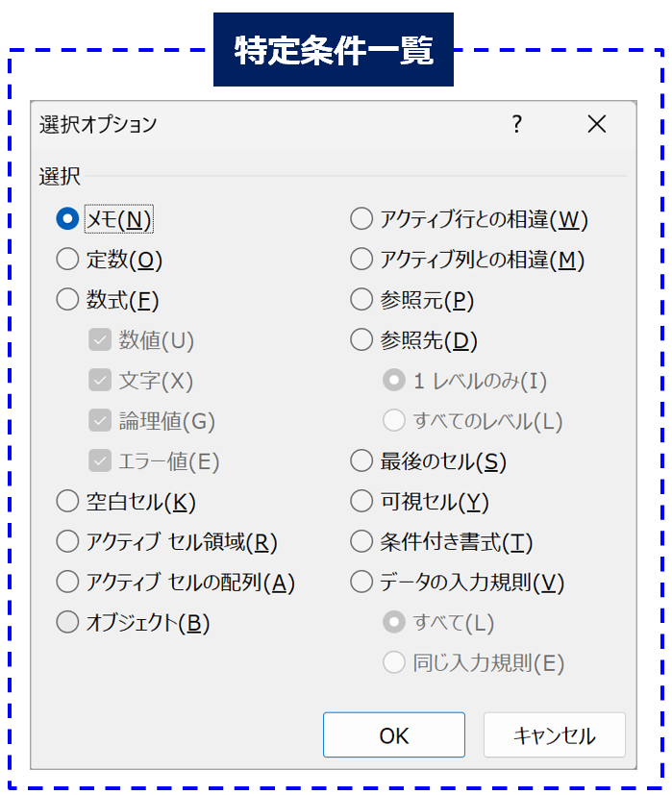Select the 参照元(P) radio button
Screen dimensions: 672x795
tap(361, 300)
